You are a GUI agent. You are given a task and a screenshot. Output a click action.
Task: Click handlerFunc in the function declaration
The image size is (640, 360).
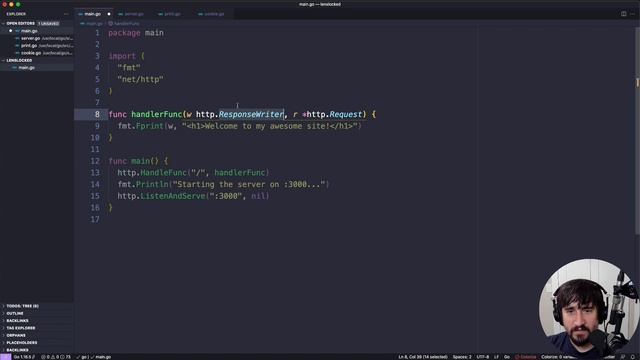[x=156, y=114]
